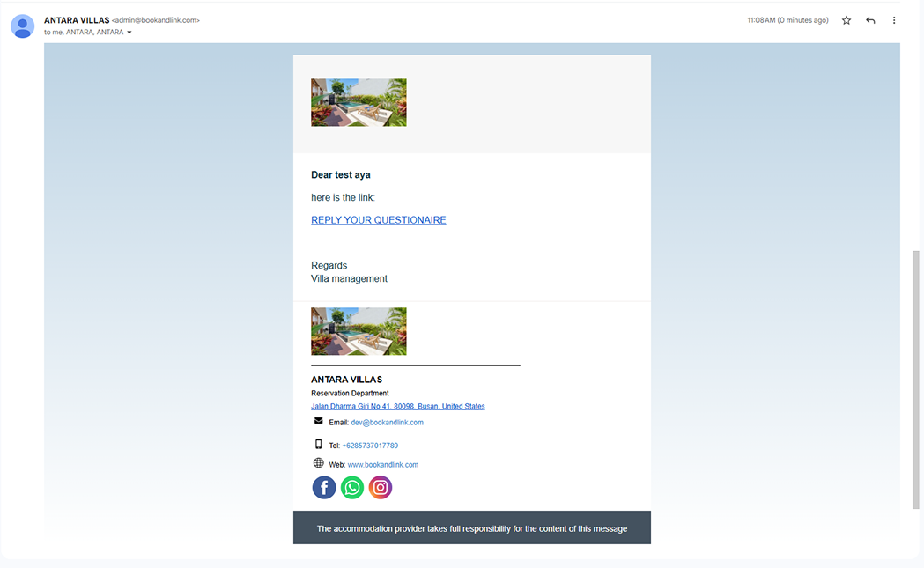The image size is (924, 568).
Task: Click the villa photo above the signature
Action: [359, 331]
